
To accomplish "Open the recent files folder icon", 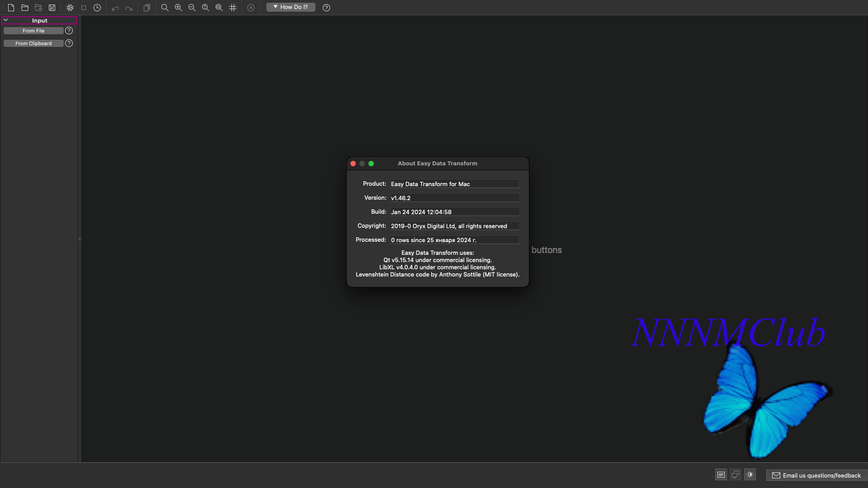I will coord(38,8).
